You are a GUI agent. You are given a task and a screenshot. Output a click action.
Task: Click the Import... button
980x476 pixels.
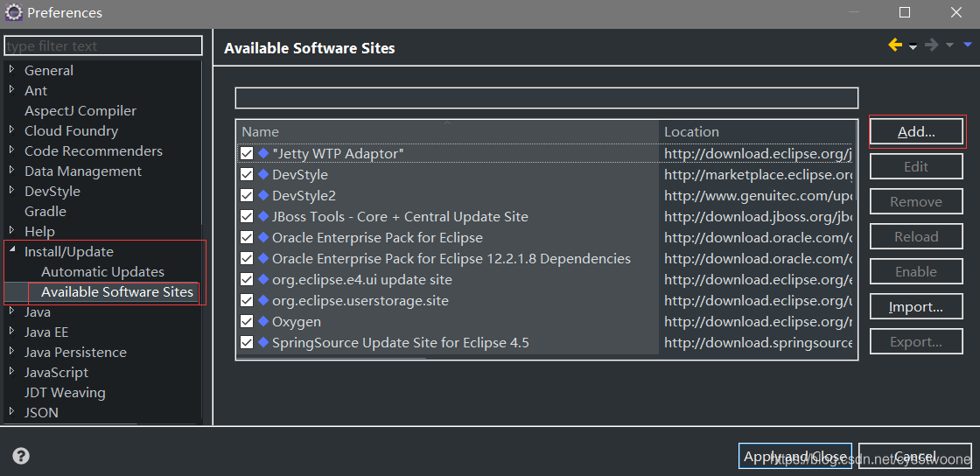pos(915,307)
